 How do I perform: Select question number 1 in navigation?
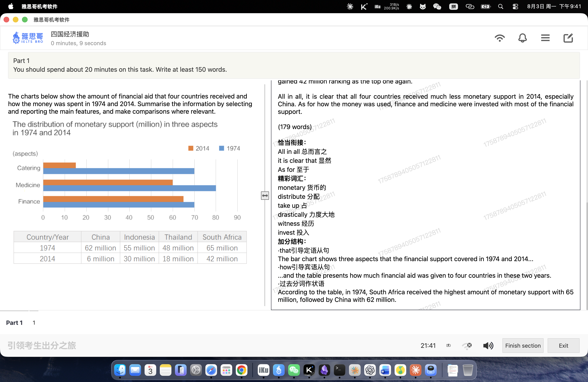tap(34, 322)
